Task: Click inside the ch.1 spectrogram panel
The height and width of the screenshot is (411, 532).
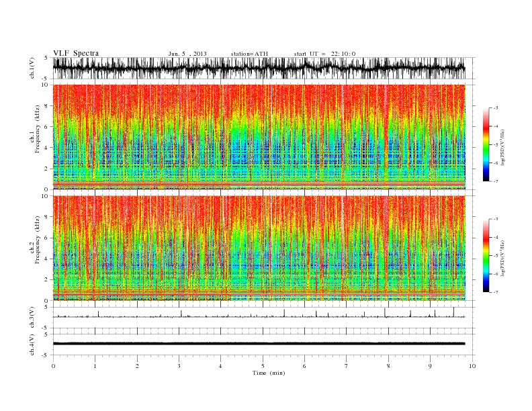Action: [259, 137]
